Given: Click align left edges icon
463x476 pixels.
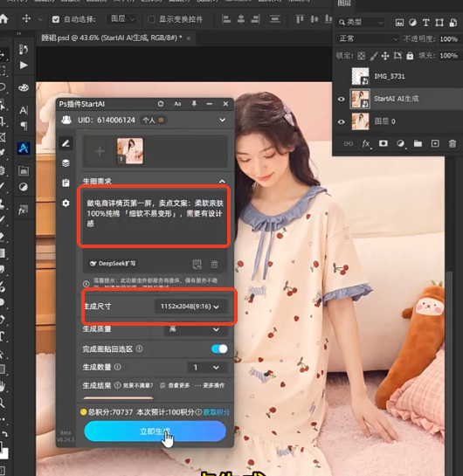Looking at the screenshot, I should [226, 19].
